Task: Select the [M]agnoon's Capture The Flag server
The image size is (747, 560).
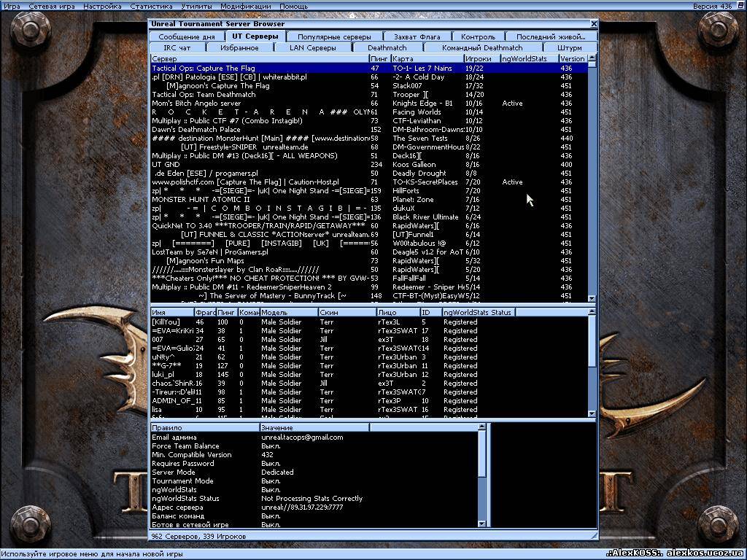Action: (369, 86)
